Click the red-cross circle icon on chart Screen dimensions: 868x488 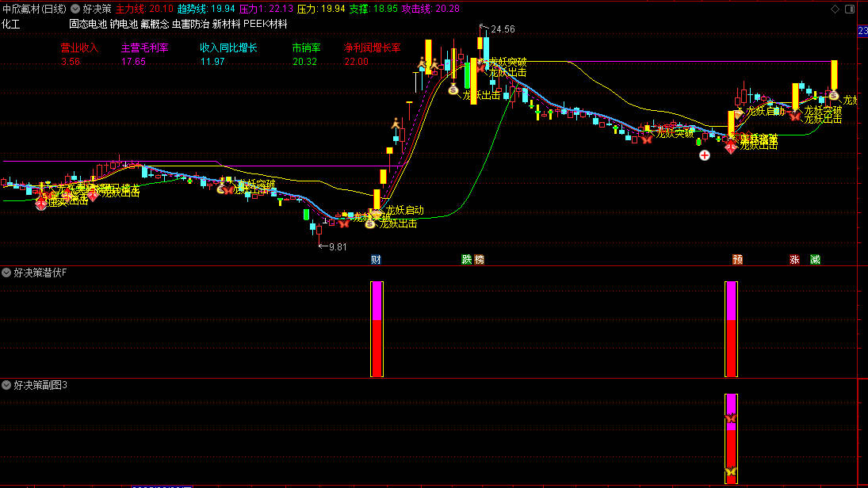(x=704, y=155)
